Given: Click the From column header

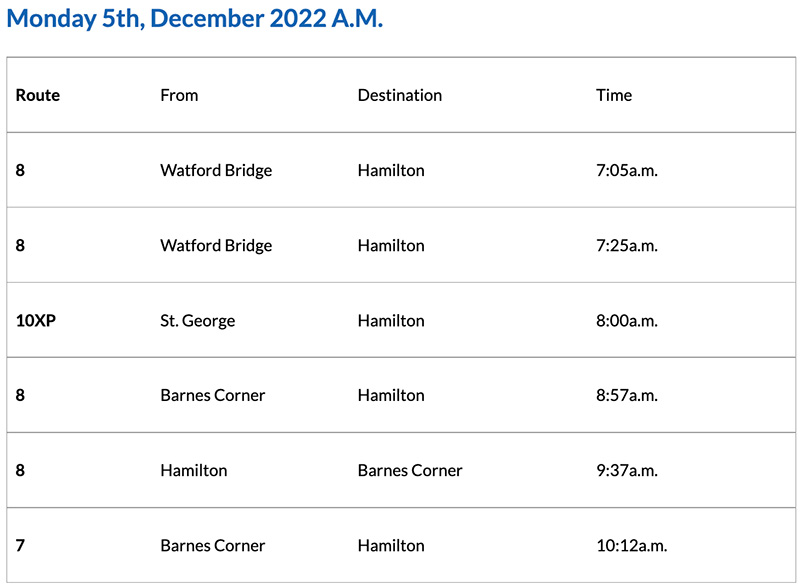Looking at the screenshot, I should point(179,95).
